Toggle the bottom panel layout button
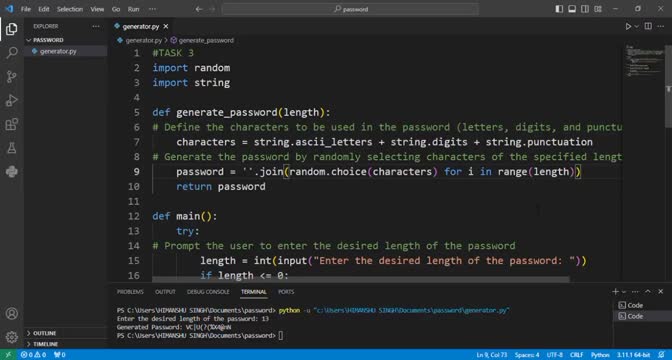Image resolution: width=672 pixels, height=360 pixels. click(572, 9)
